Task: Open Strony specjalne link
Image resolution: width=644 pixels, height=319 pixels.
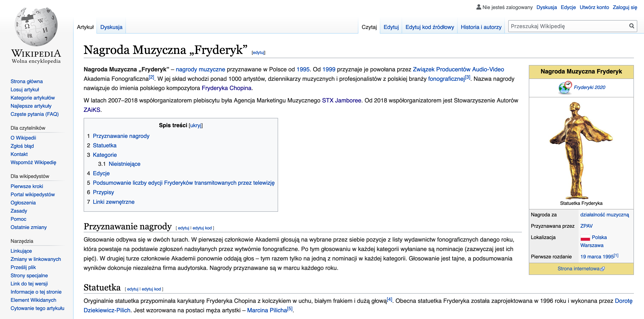Action: pyautogui.click(x=29, y=276)
